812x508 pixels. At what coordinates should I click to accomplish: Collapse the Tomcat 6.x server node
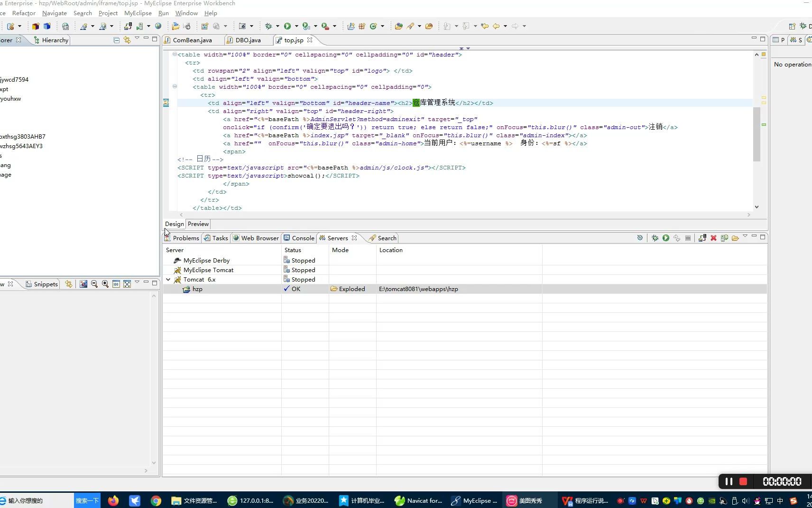pos(168,280)
